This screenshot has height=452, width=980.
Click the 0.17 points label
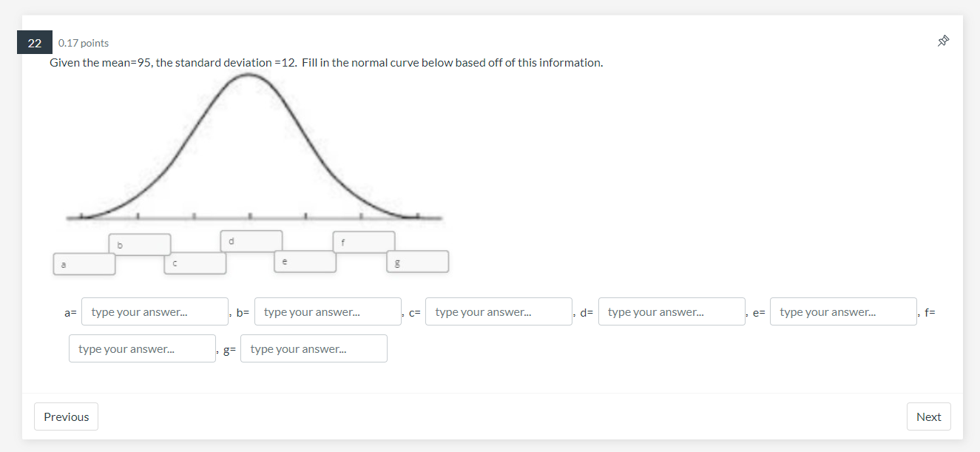point(84,43)
